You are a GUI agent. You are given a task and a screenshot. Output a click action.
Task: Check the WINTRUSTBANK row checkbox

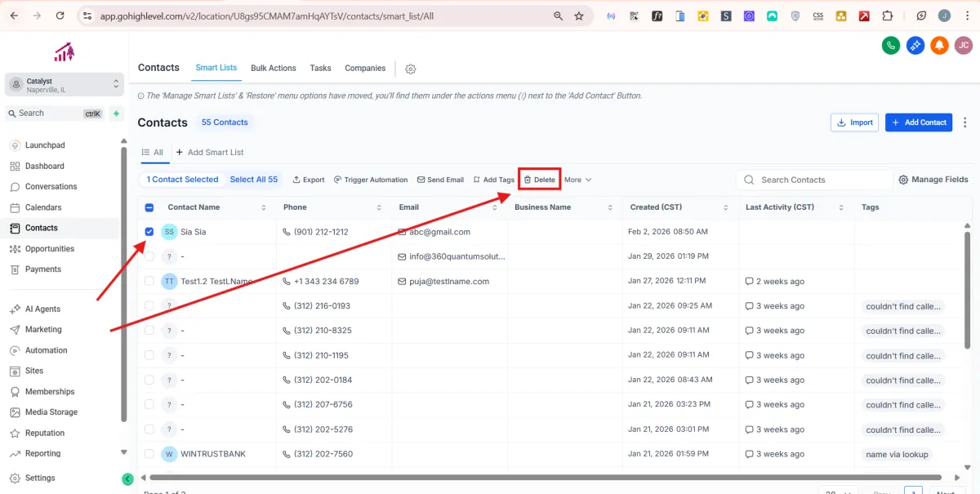coord(149,454)
